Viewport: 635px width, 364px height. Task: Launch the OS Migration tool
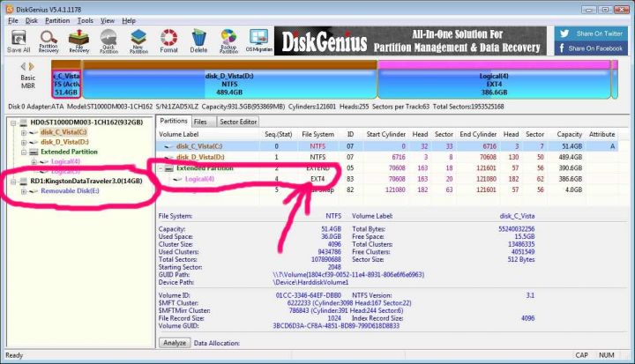click(x=258, y=41)
